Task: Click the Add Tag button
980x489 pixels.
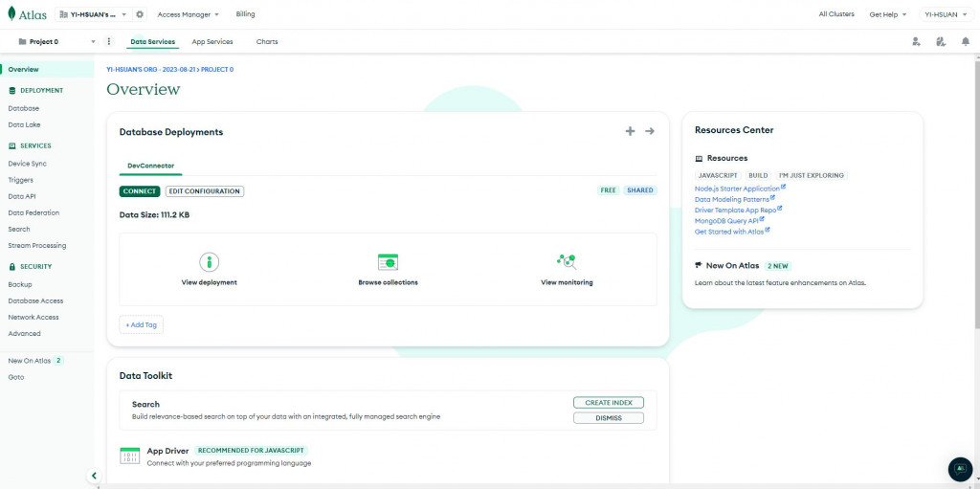Action: [x=142, y=325]
